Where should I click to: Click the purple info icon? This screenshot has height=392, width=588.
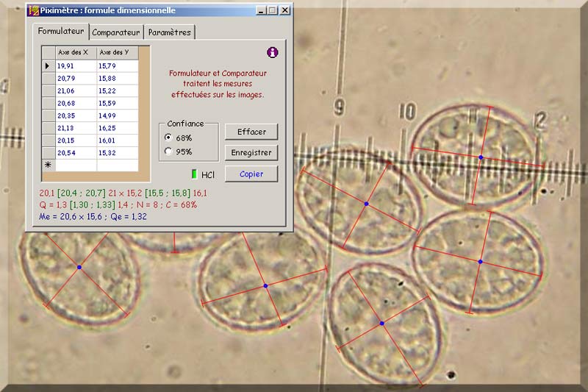[x=273, y=52]
